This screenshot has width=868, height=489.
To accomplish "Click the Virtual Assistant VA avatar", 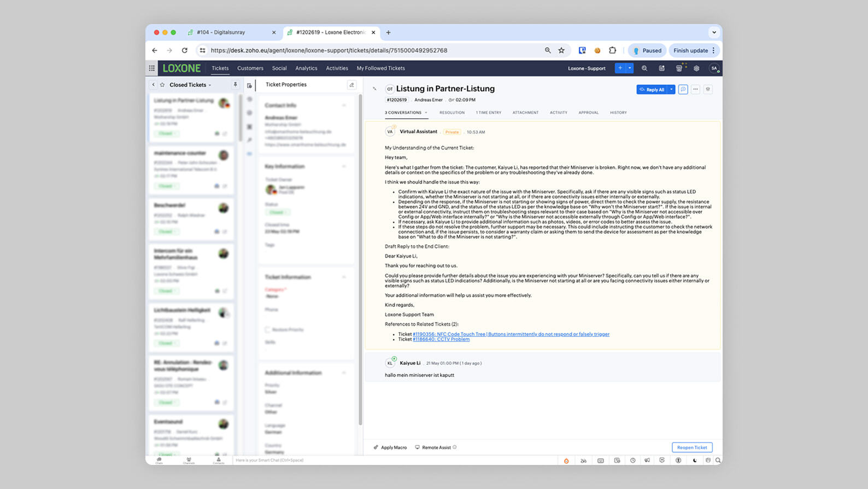I will [390, 132].
